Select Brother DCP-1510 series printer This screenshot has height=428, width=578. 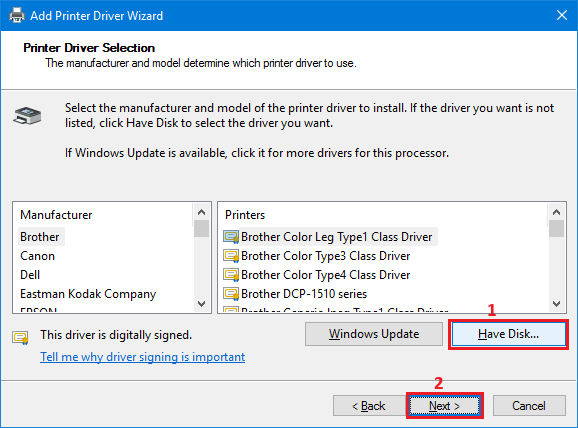[304, 294]
